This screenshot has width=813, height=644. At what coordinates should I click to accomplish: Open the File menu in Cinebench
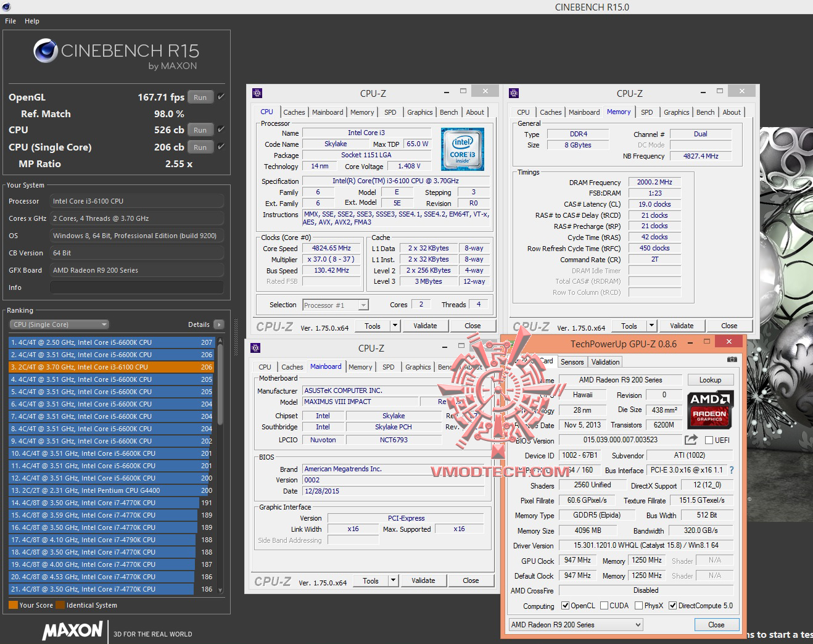tap(10, 21)
